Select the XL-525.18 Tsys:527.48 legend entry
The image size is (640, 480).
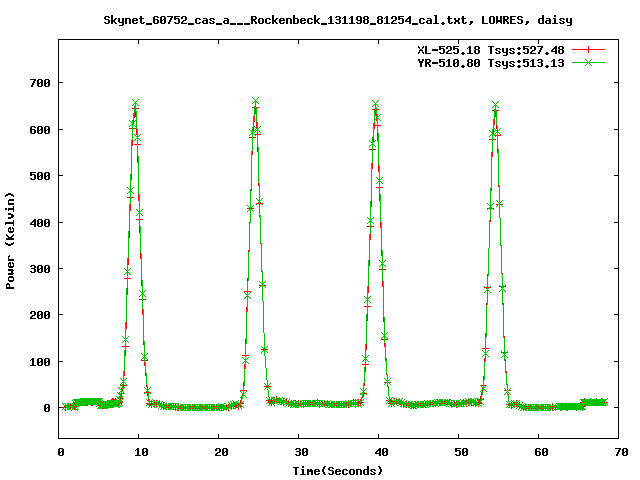click(x=491, y=50)
